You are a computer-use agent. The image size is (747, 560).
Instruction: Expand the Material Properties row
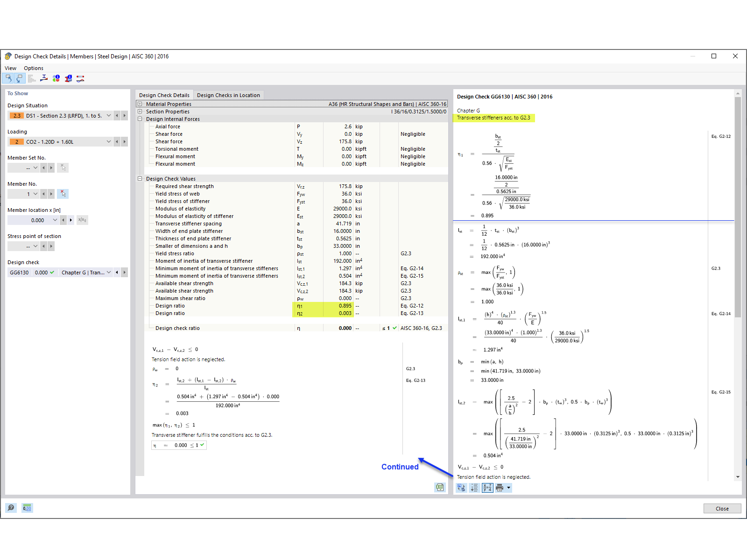click(140, 104)
